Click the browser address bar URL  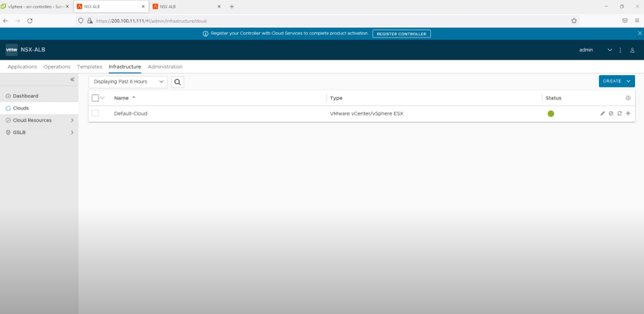click(151, 20)
